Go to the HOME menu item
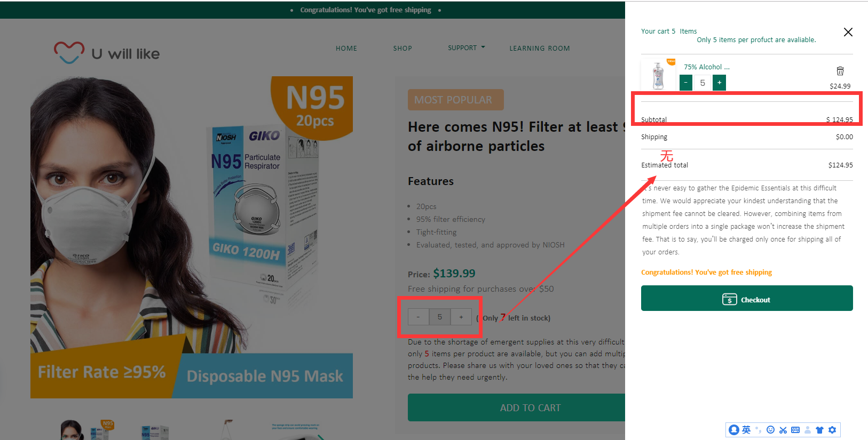This screenshot has height=440, width=868. click(346, 48)
